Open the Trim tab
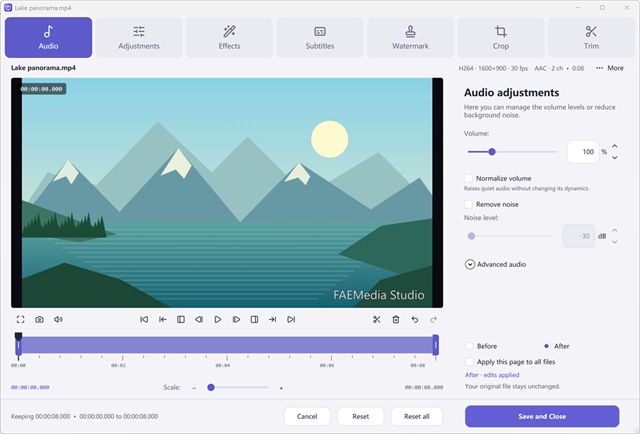 pos(591,38)
